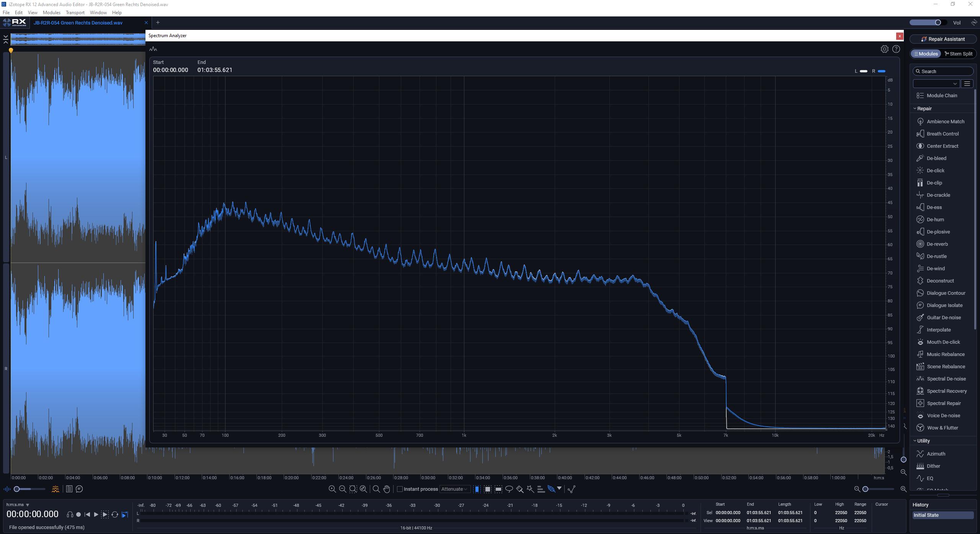This screenshot has height=534, width=980.
Task: Enable the Instant process checkbox
Action: (x=400, y=489)
